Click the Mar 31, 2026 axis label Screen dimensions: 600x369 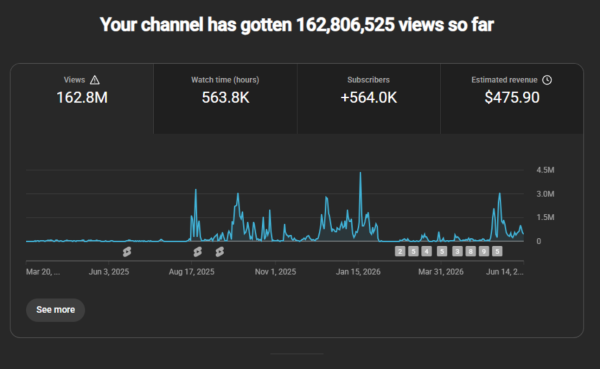point(441,272)
